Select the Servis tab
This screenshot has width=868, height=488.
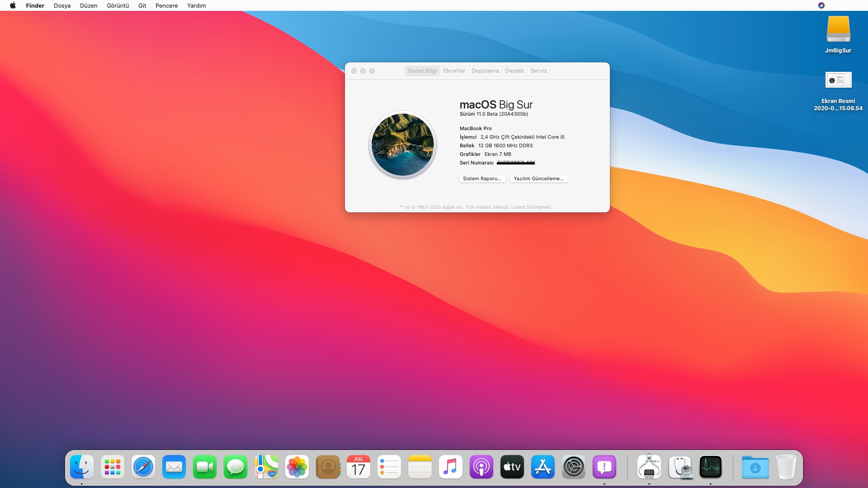click(538, 71)
